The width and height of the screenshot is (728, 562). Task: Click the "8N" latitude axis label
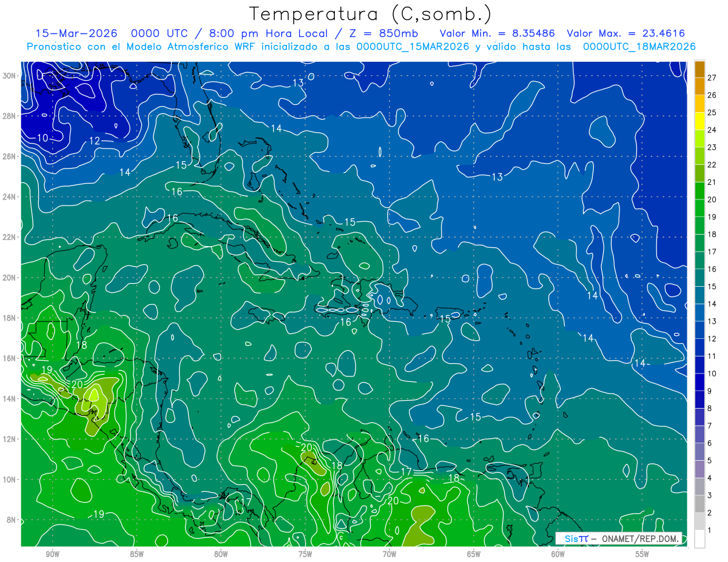[x=12, y=520]
